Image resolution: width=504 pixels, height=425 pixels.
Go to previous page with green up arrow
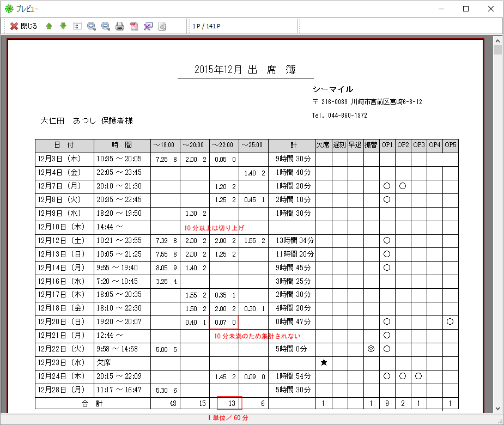[49, 26]
